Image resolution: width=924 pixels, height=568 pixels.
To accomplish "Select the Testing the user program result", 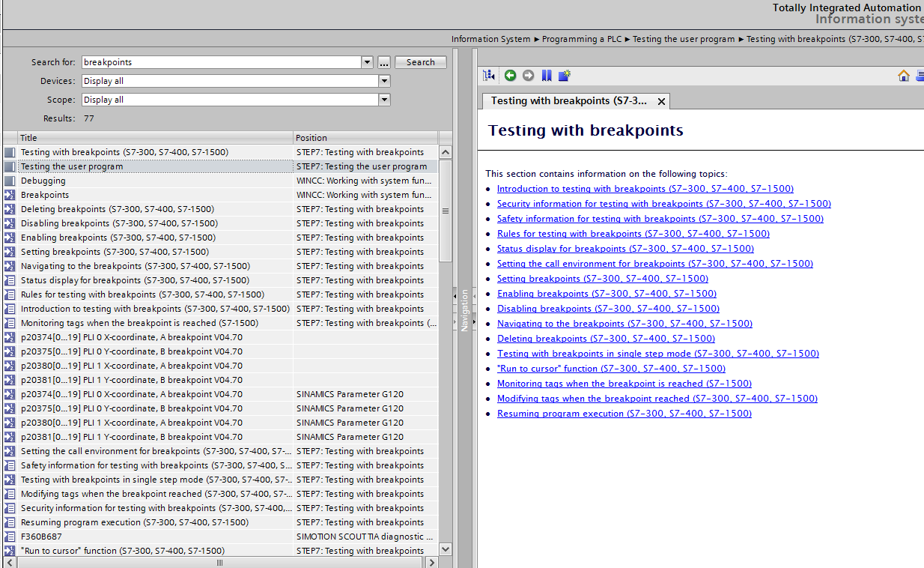I will 221,166.
